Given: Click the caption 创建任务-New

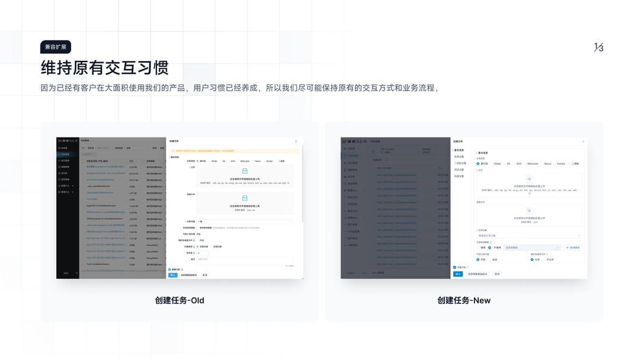Looking at the screenshot, I should [x=464, y=300].
